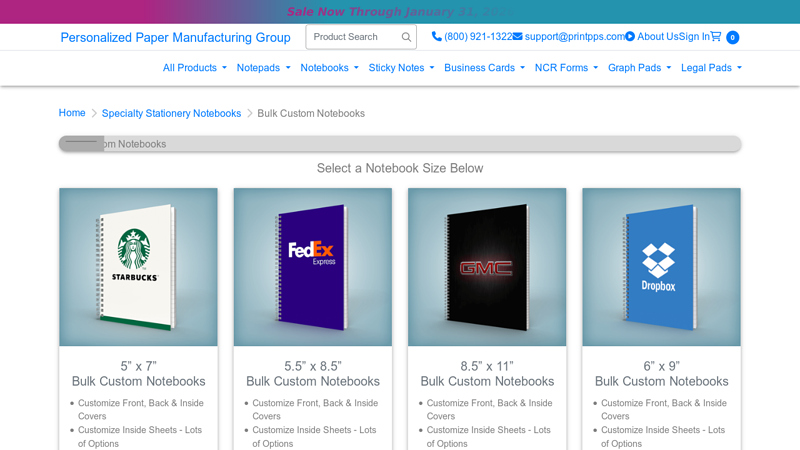The height and width of the screenshot is (450, 800).
Task: Click the cart item count badge
Action: pos(733,37)
